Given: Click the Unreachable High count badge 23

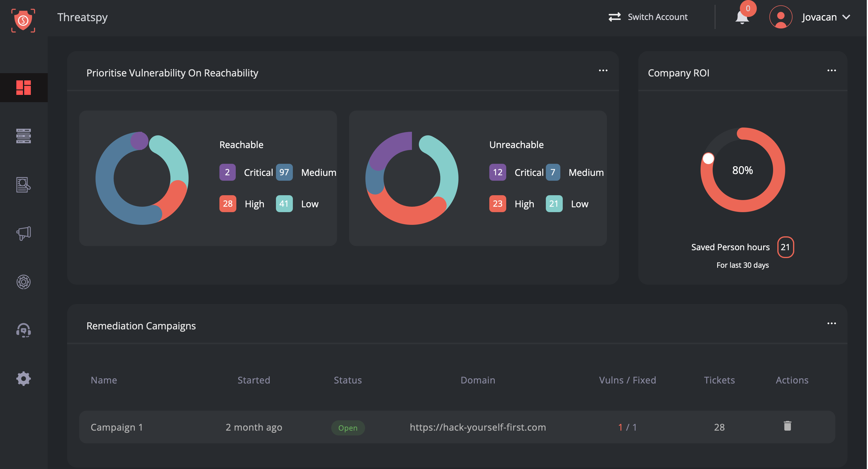Looking at the screenshot, I should (497, 203).
